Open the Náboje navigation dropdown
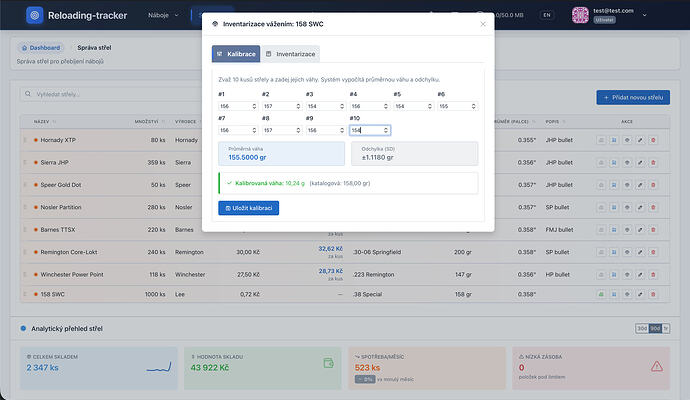 163,16
